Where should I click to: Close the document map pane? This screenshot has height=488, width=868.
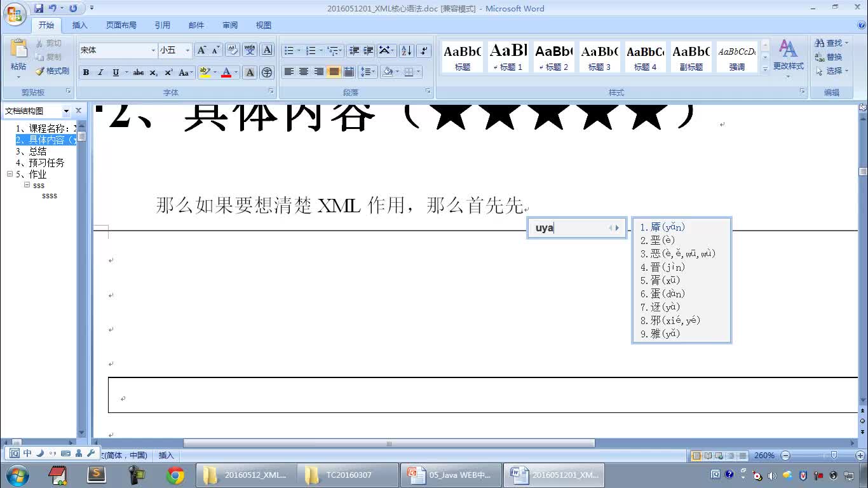(79, 111)
